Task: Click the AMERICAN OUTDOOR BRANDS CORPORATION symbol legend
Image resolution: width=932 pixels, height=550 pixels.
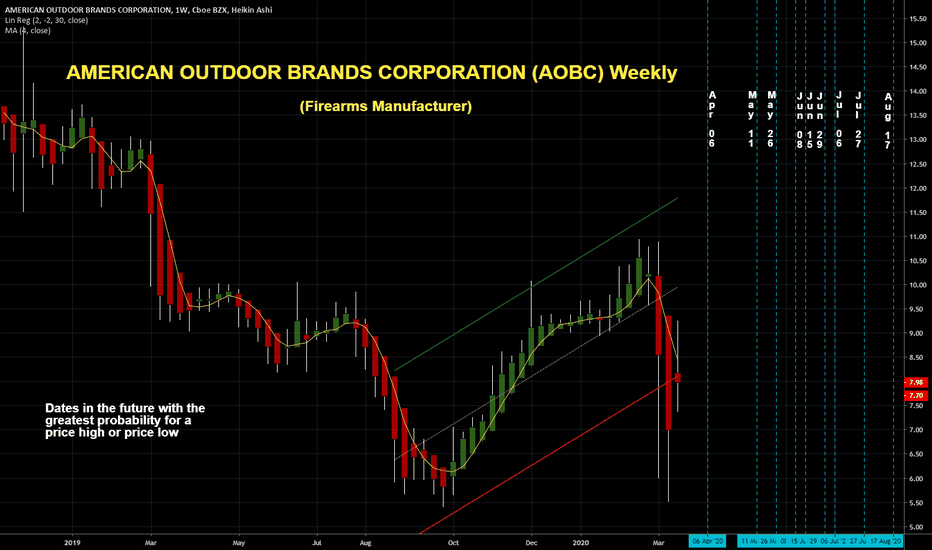Action: click(x=138, y=10)
